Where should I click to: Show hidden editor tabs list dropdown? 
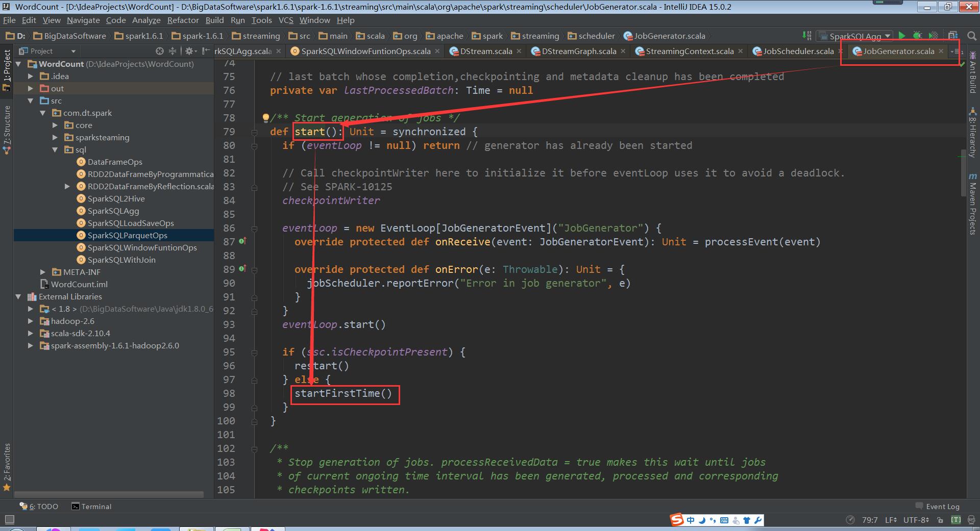coord(956,51)
